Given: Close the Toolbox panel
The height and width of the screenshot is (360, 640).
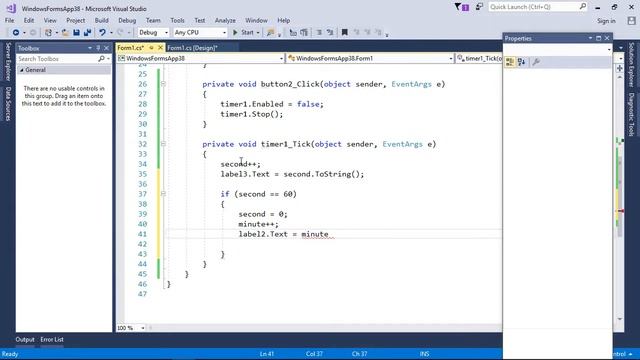Looking at the screenshot, I should [x=106, y=48].
